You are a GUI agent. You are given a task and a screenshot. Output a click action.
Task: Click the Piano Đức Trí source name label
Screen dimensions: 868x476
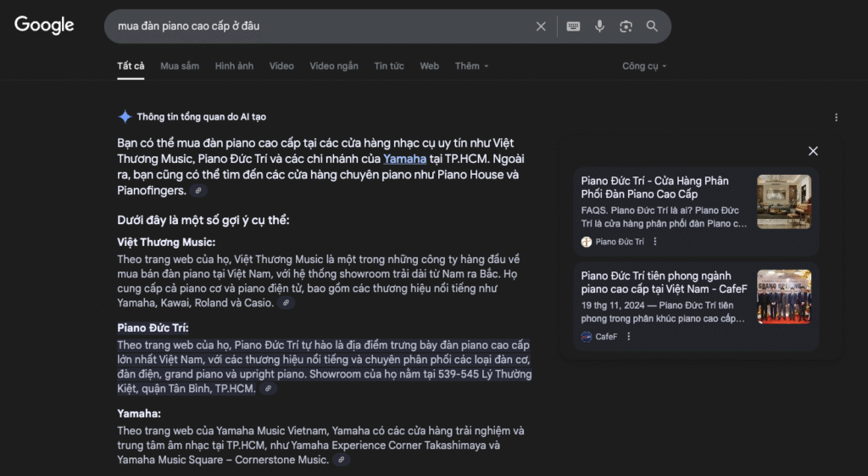coord(620,242)
